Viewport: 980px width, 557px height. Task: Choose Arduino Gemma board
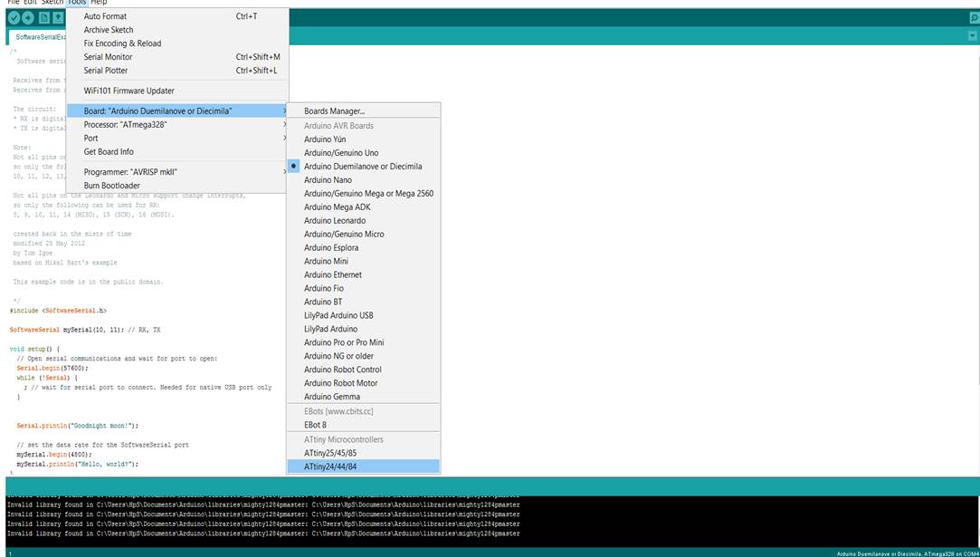pyautogui.click(x=363, y=397)
